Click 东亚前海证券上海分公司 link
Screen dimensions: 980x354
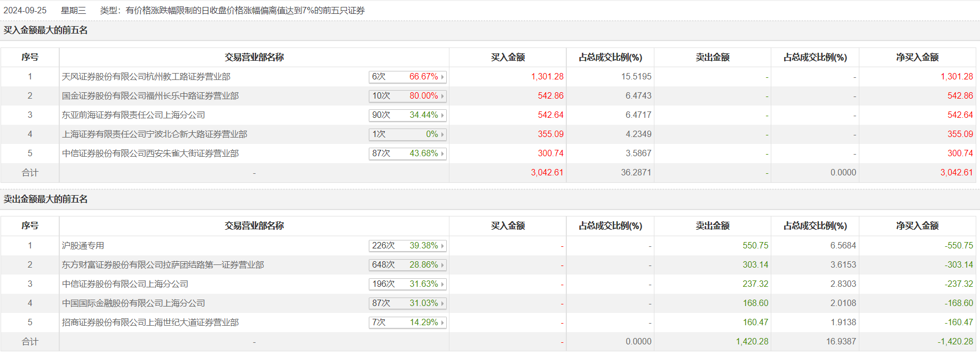pos(133,115)
